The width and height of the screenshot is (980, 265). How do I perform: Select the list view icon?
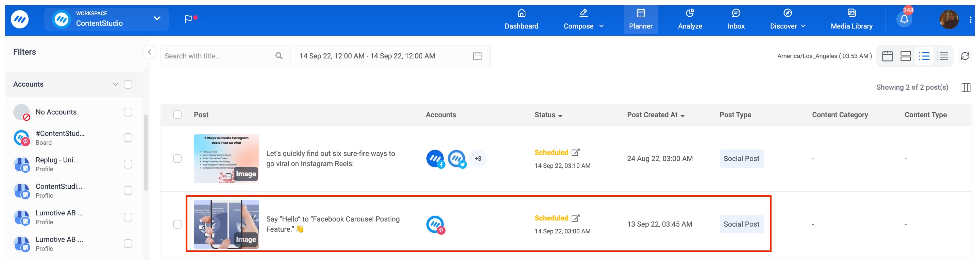coord(924,56)
